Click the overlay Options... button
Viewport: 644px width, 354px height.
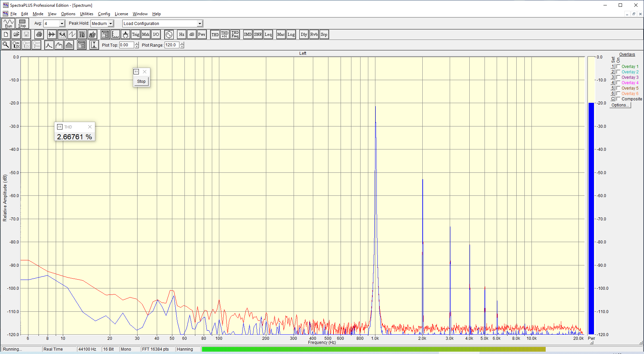tap(620, 105)
